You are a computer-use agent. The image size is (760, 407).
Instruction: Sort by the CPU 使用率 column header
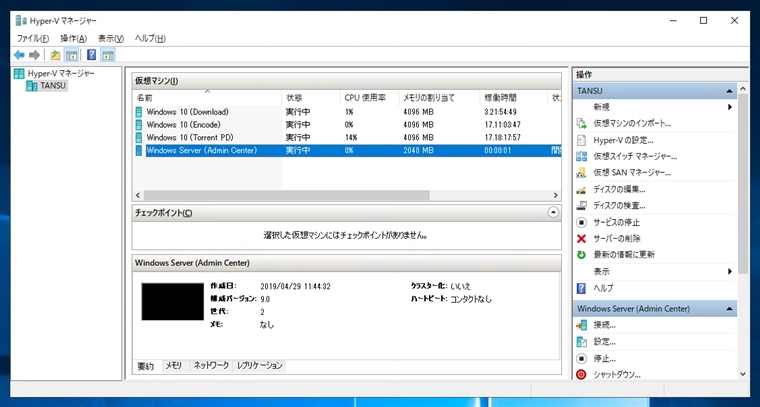[370, 98]
